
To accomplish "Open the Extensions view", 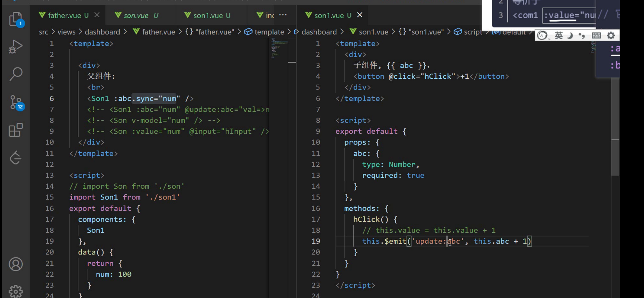I will [16, 130].
